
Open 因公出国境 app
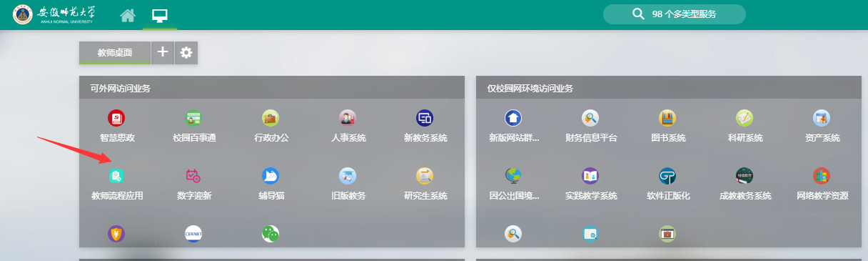pos(514,183)
